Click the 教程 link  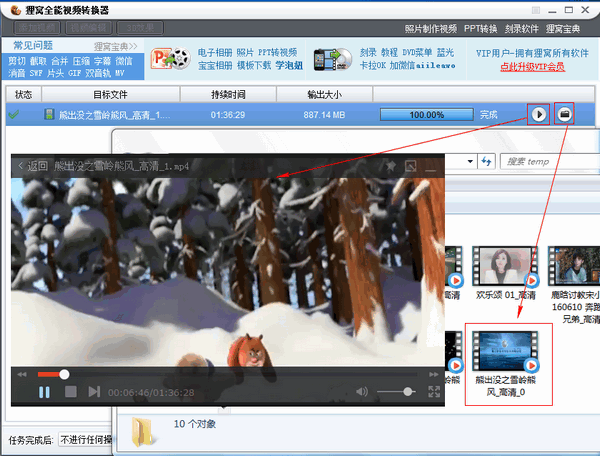(390, 52)
